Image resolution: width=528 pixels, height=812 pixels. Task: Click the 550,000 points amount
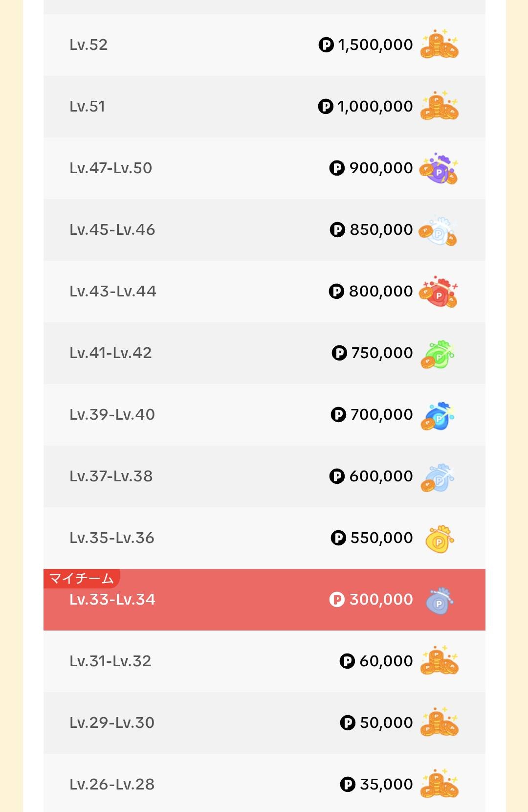click(381, 538)
